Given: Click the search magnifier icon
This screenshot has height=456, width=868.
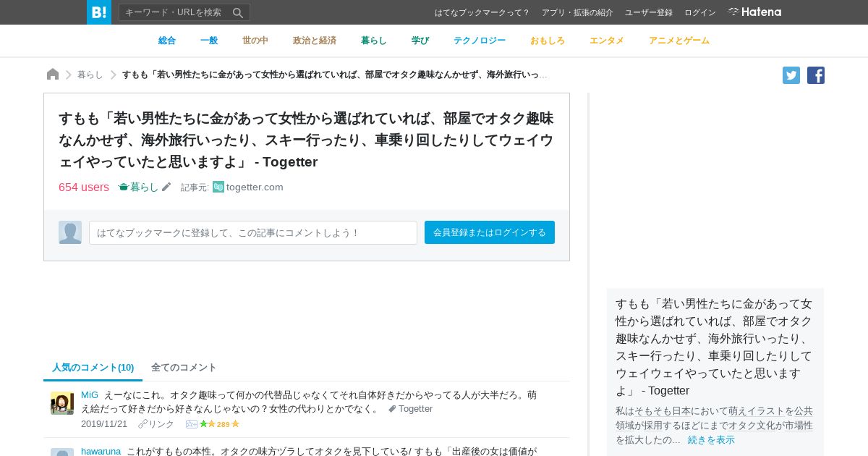Looking at the screenshot, I should pos(237,12).
